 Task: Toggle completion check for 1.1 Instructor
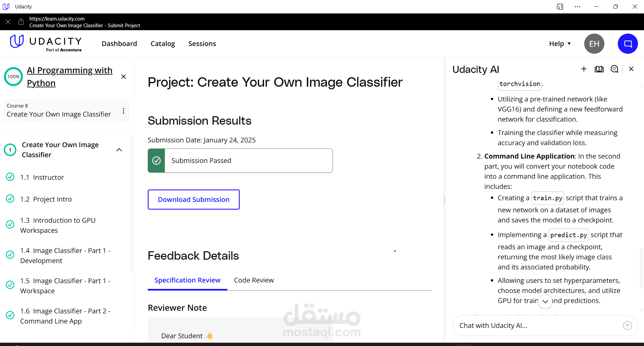(x=10, y=177)
